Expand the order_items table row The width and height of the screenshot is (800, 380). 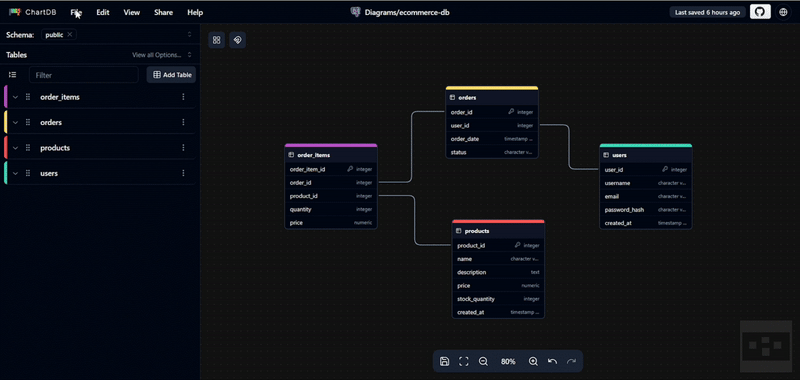click(x=15, y=97)
